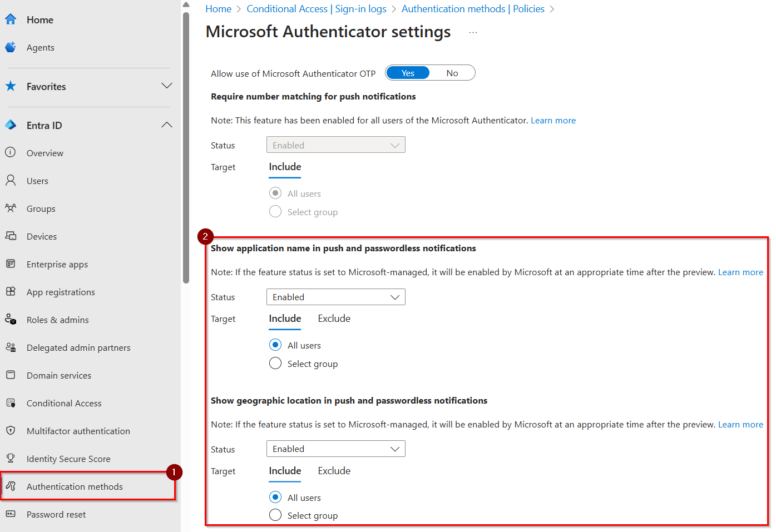Click the Multifactor authentication shield icon
The image size is (776, 532).
(x=11, y=430)
